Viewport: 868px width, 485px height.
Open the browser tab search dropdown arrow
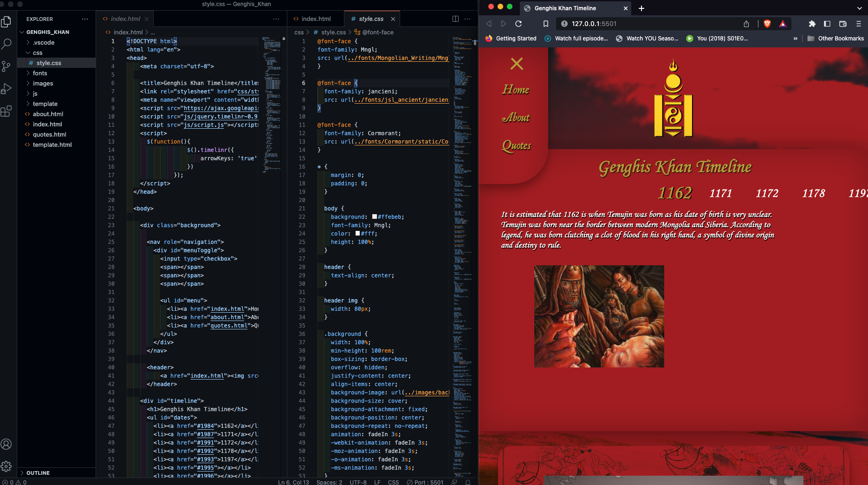[x=859, y=8]
